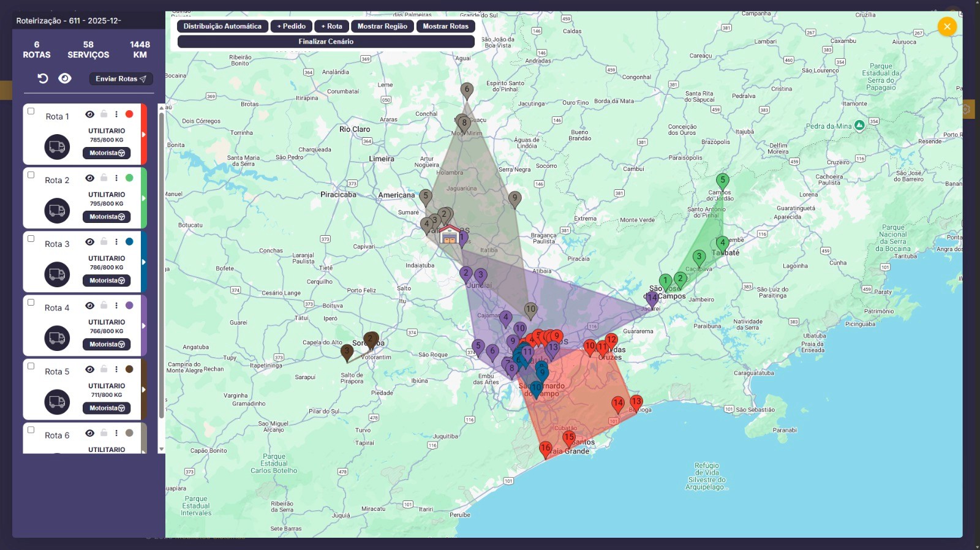Click the padlock icon on Rota 3
The width and height of the screenshot is (980, 550).
(x=104, y=241)
